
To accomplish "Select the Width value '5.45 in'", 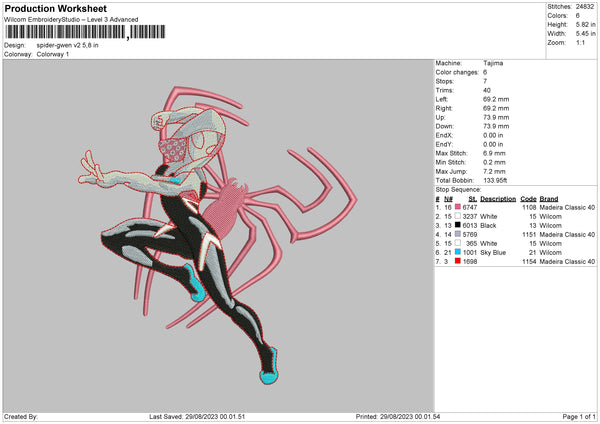I will pos(585,34).
